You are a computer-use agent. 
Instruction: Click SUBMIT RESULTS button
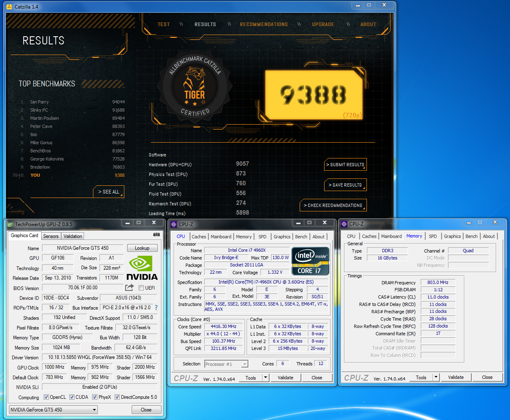point(346,165)
